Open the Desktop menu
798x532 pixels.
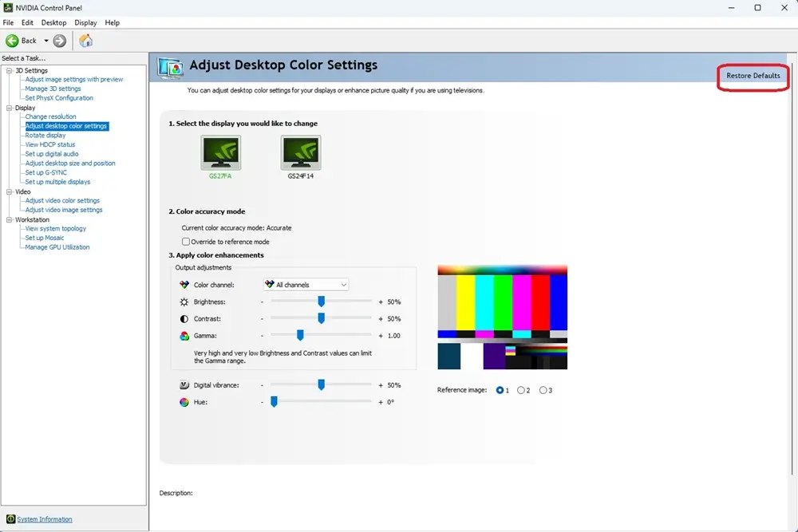[x=54, y=23]
